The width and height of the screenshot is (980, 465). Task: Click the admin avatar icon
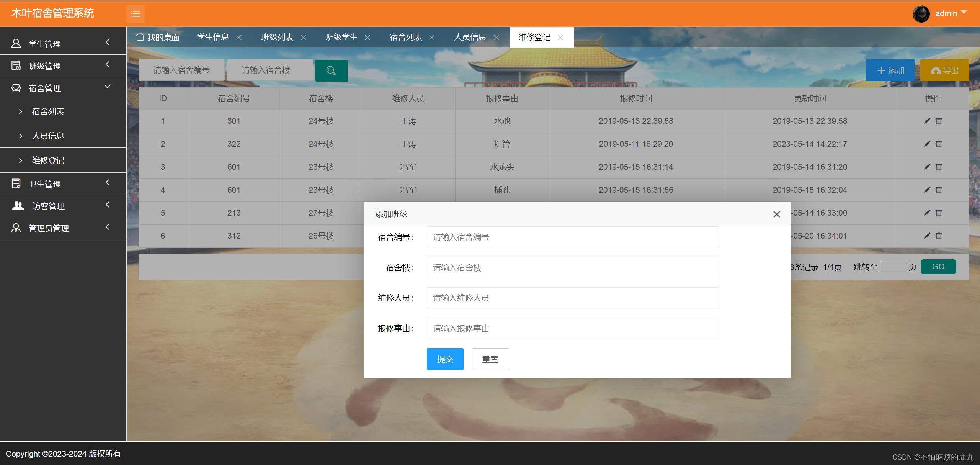coord(921,13)
